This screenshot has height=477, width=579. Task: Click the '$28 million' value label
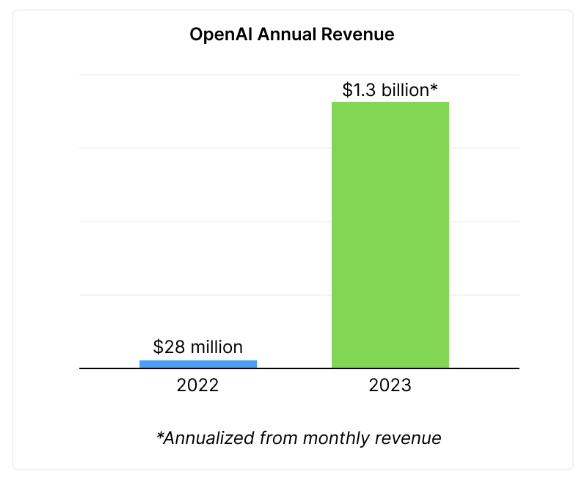pos(198,347)
